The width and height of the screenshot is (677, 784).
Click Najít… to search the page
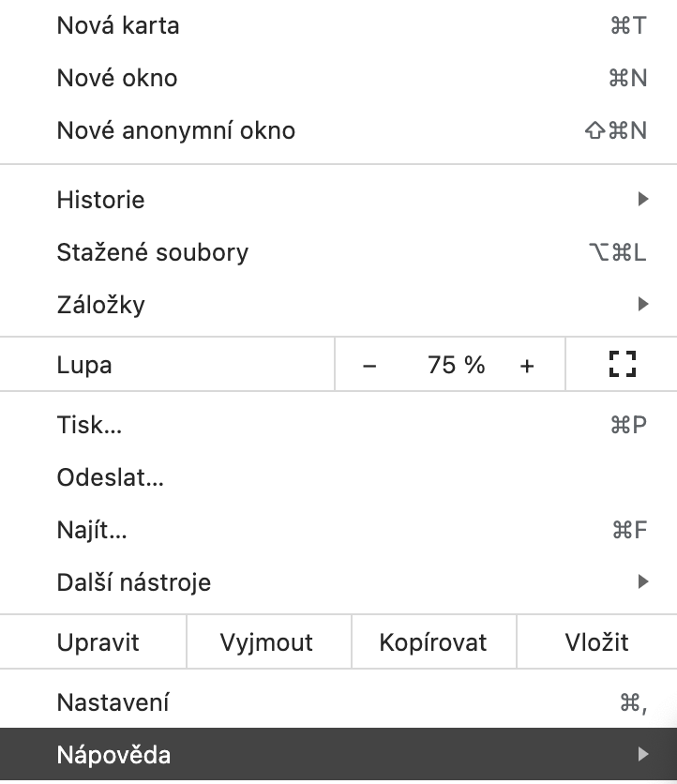tap(92, 530)
